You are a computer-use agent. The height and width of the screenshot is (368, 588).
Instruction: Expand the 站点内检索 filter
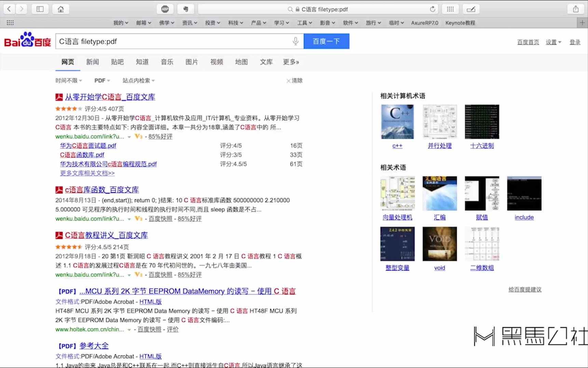pyautogui.click(x=139, y=81)
